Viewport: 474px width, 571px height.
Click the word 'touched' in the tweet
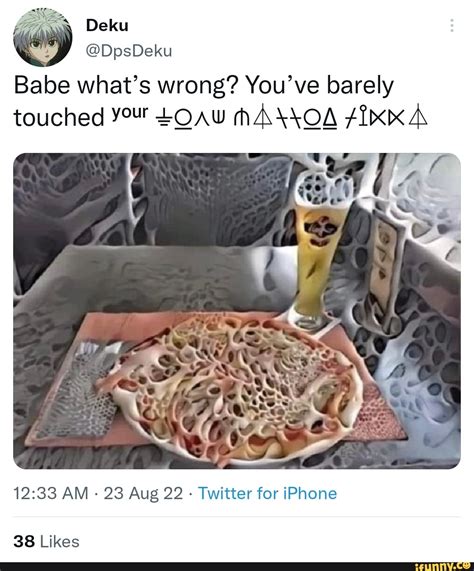[x=59, y=117]
